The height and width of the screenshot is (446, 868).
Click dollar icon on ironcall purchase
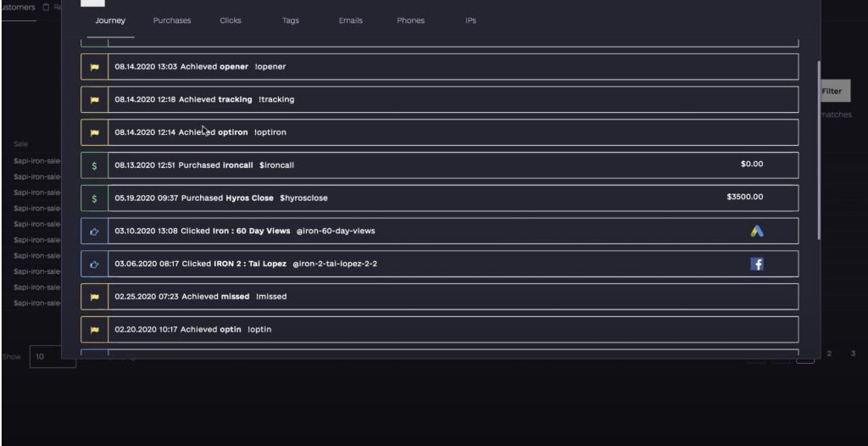click(x=94, y=165)
